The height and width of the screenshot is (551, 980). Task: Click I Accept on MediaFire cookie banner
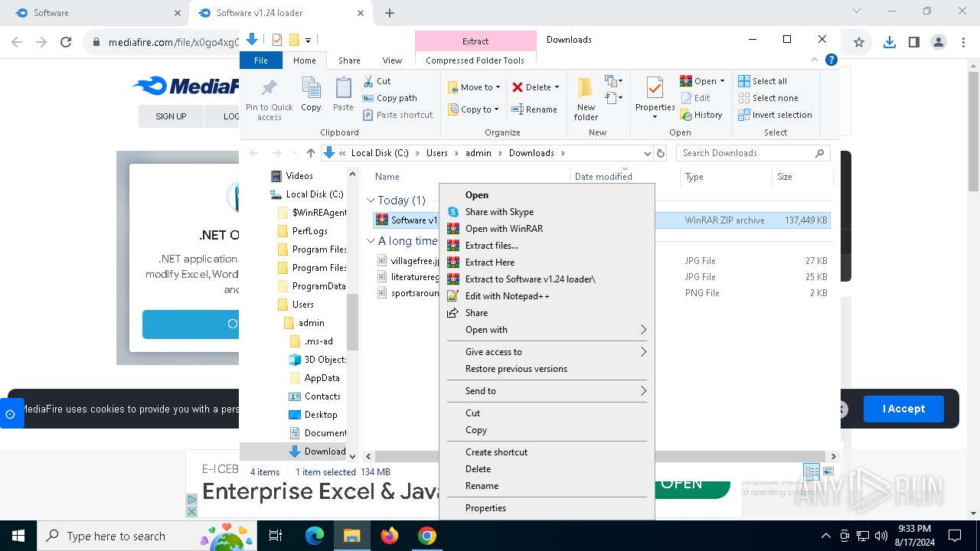(903, 409)
